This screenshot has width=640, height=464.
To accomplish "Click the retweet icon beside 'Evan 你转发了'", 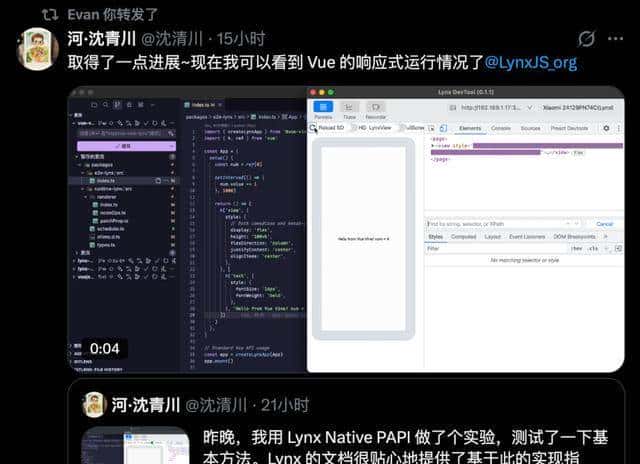I will pos(50,15).
